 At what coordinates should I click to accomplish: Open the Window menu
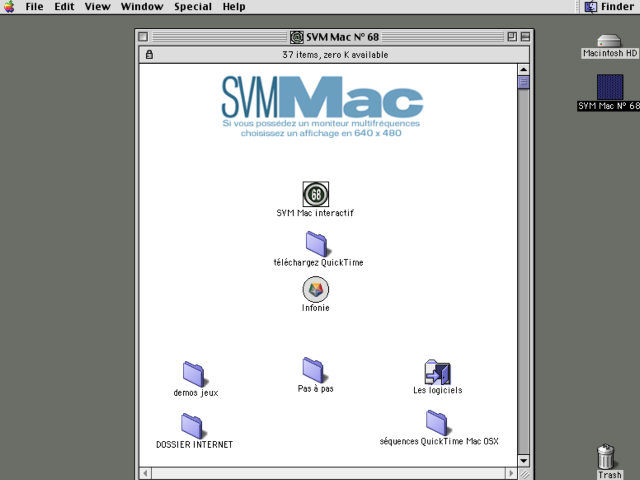click(142, 7)
